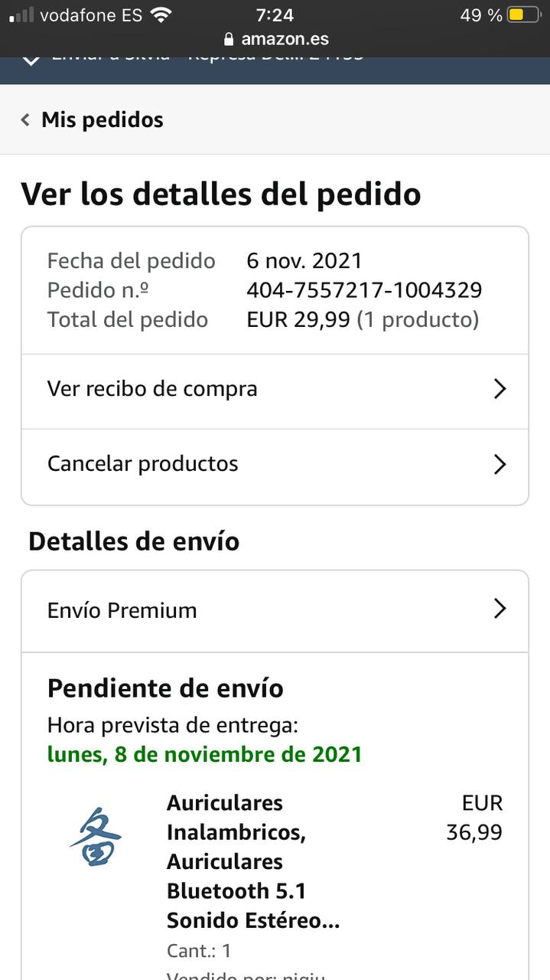Tap the cellular signal bars icon
Image resolution: width=550 pixels, height=980 pixels.
click(21, 15)
